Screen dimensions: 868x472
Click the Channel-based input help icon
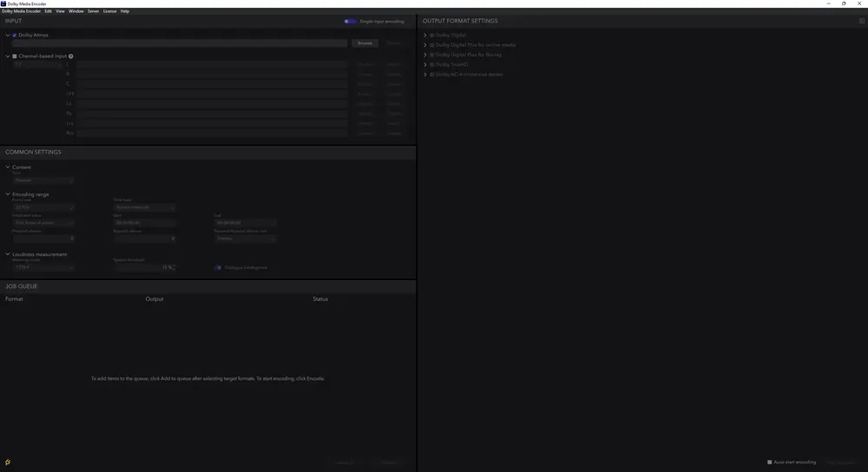71,56
